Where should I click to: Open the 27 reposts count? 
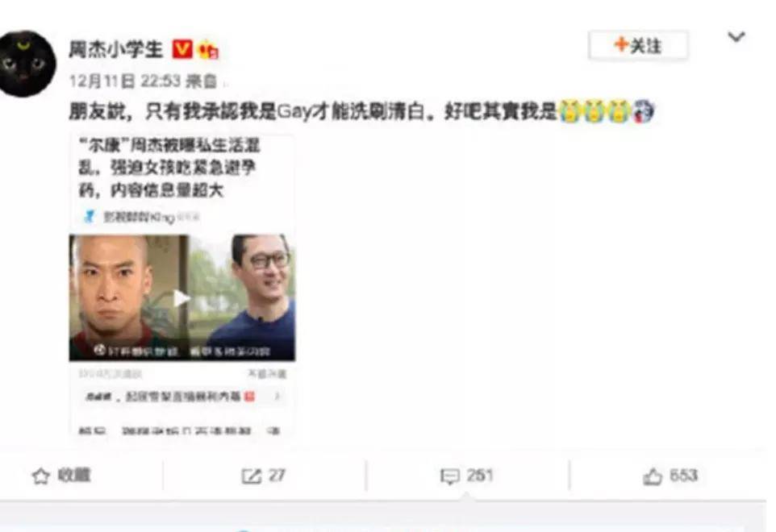tap(277, 476)
